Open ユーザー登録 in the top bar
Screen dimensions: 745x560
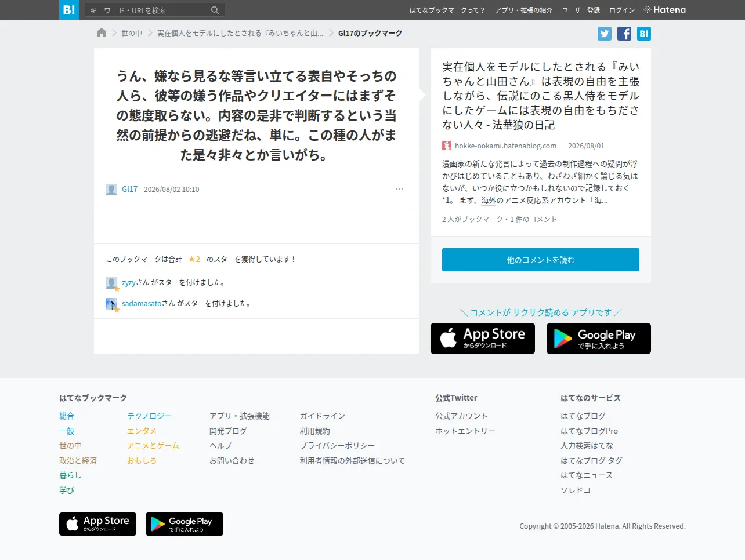click(x=581, y=10)
